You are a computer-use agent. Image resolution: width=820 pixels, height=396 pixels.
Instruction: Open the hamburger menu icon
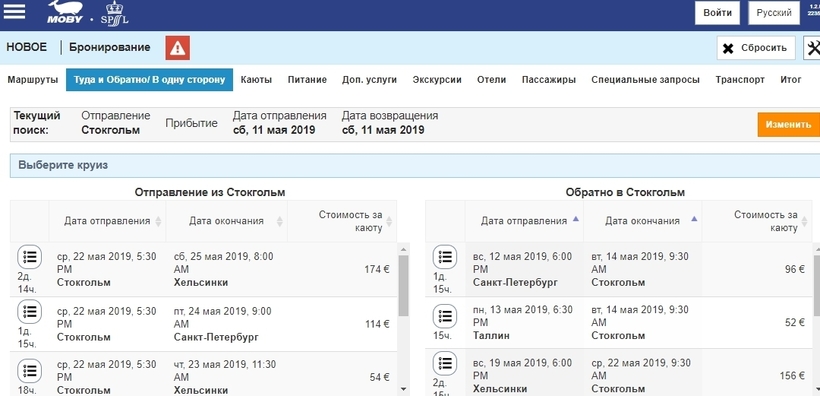[x=14, y=11]
